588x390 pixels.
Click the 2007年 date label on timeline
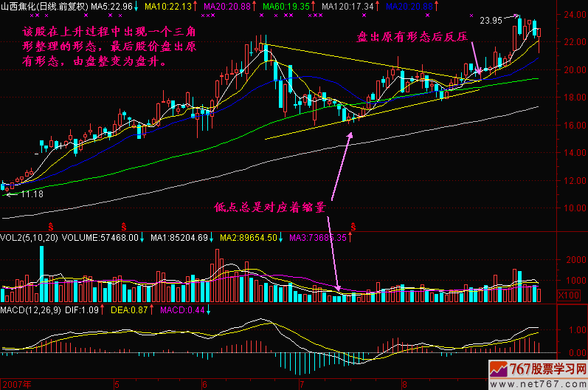pyautogui.click(x=16, y=385)
